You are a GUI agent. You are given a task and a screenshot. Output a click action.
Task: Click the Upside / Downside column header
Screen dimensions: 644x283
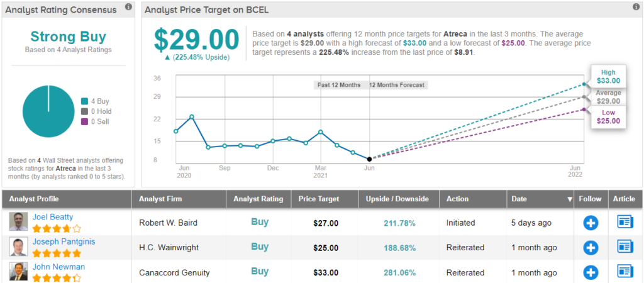click(397, 199)
